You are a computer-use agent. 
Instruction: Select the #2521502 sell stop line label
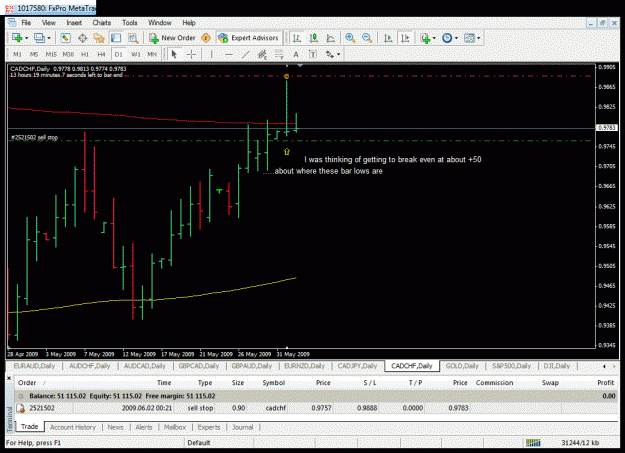(x=34, y=137)
